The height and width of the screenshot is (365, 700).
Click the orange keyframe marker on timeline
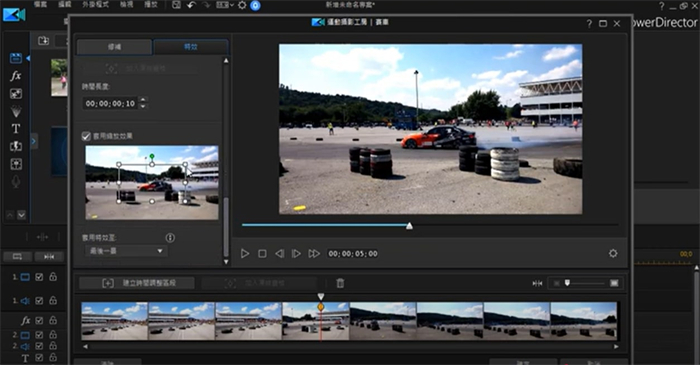coord(321,307)
